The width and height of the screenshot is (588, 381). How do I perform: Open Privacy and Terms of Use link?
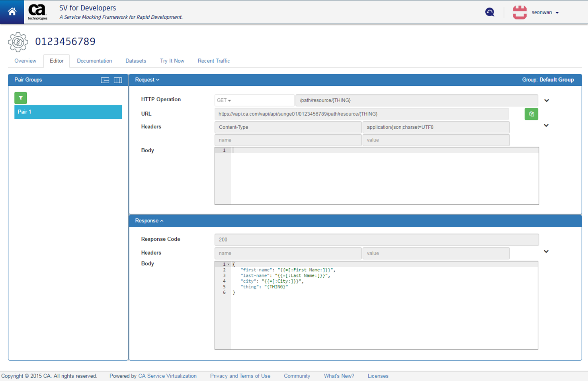coord(240,376)
